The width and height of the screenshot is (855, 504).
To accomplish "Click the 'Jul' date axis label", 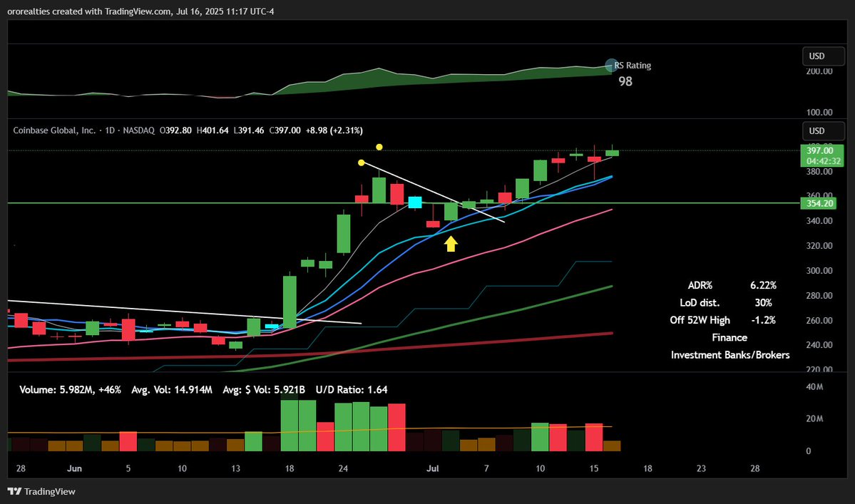I will click(432, 468).
